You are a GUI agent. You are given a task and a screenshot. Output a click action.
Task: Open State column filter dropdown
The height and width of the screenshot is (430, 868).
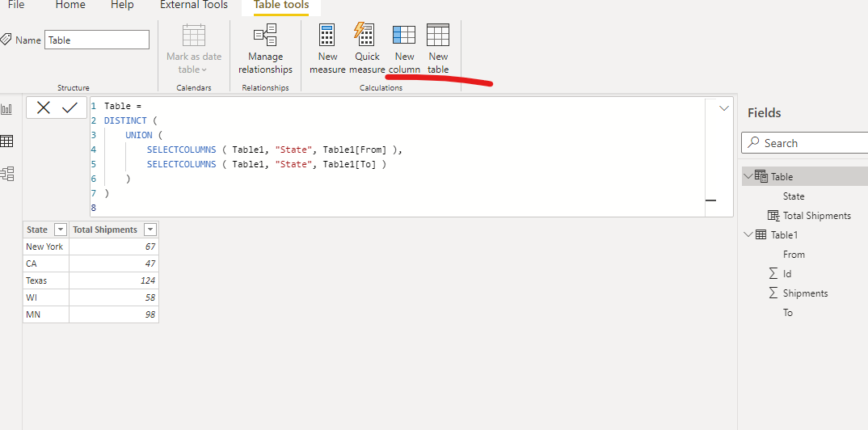(60, 230)
